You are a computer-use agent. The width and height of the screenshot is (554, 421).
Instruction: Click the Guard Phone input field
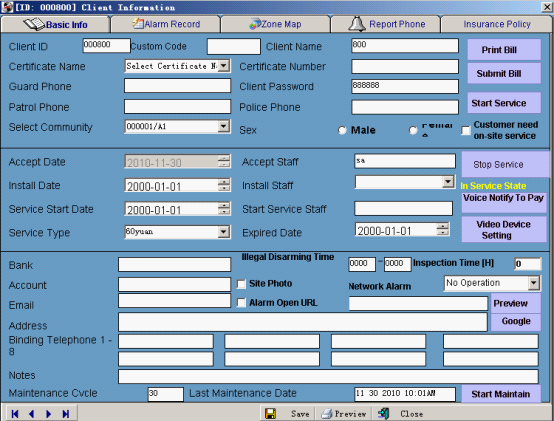click(x=177, y=86)
